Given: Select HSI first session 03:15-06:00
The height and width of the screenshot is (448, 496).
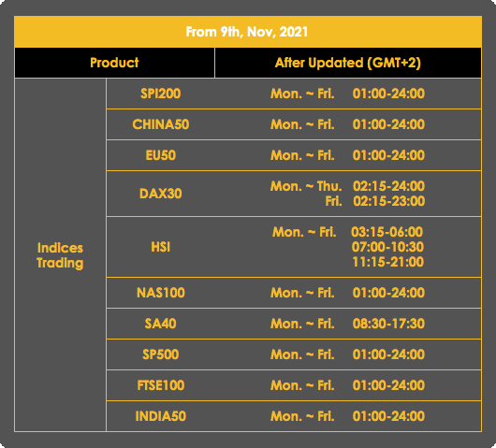Looking at the screenshot, I should (x=387, y=232).
